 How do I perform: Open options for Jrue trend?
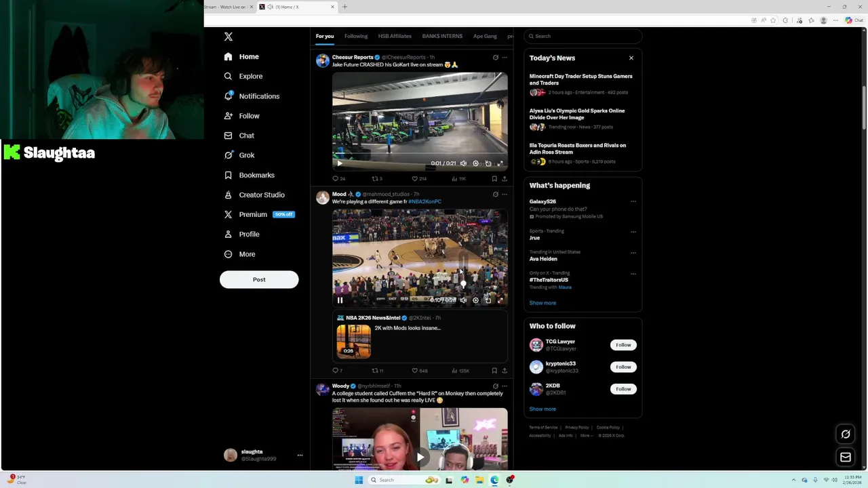(x=633, y=232)
